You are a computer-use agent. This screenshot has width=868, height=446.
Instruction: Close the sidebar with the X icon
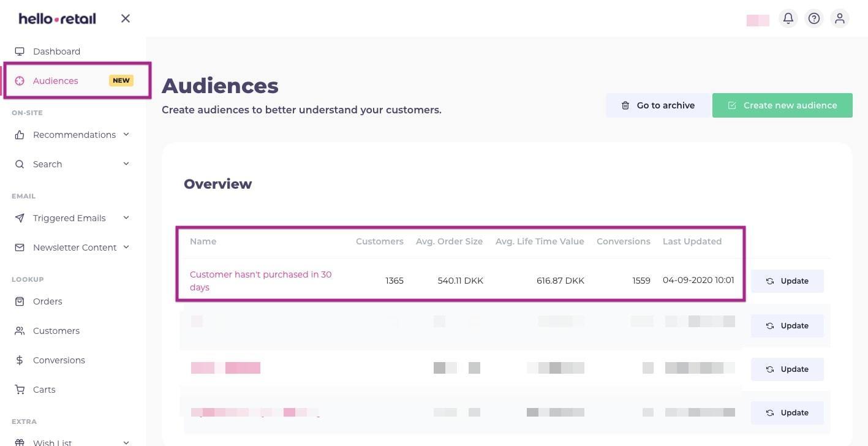[x=126, y=18]
